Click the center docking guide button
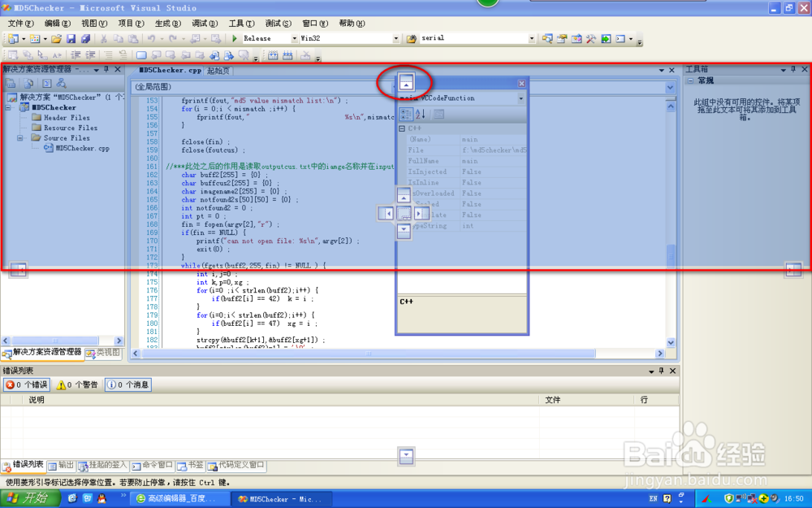 click(x=404, y=213)
